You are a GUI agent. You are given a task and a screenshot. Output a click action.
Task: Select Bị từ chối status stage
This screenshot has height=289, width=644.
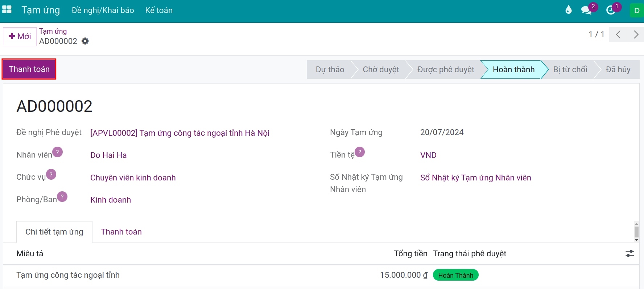click(570, 69)
